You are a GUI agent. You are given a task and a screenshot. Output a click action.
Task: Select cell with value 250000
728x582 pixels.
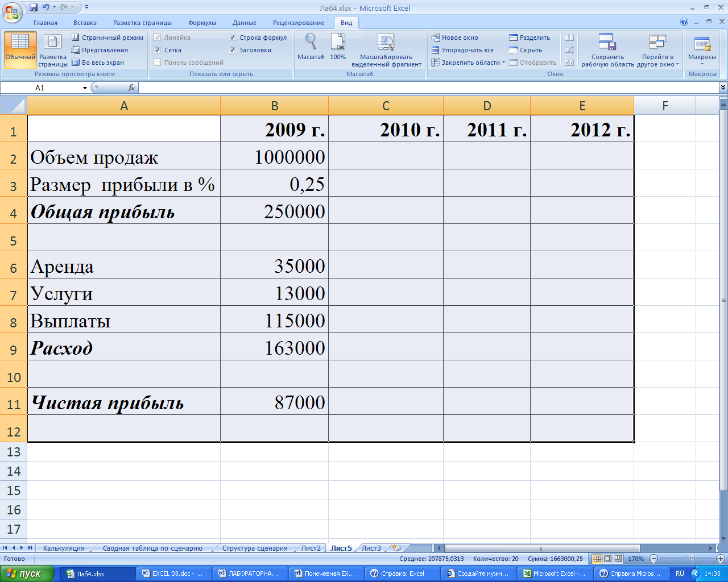pyautogui.click(x=274, y=211)
